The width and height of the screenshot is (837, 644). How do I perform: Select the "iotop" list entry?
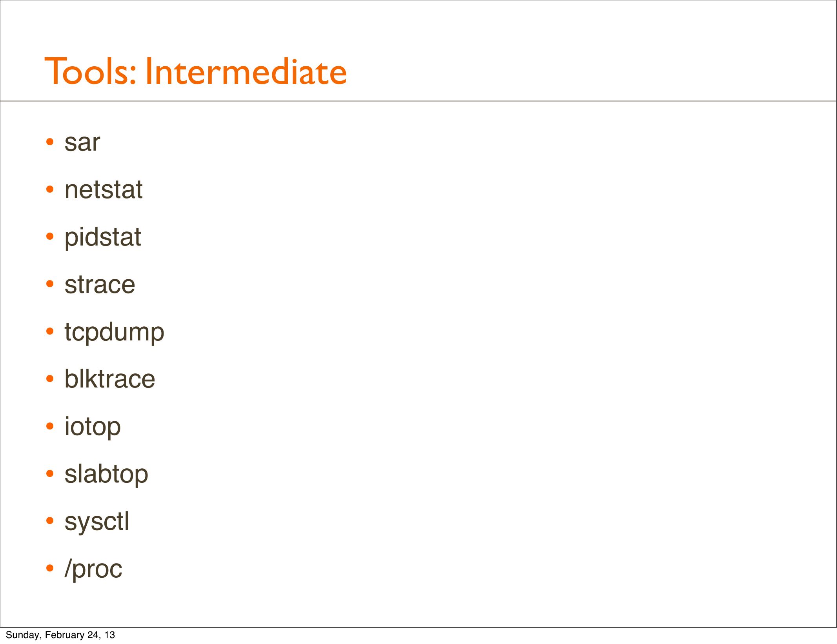(x=93, y=427)
